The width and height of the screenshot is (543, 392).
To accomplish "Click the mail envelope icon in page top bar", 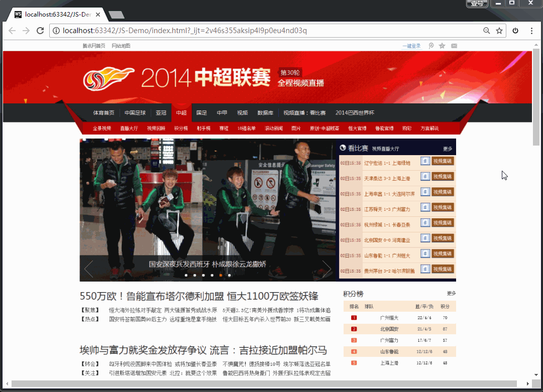I will point(454,46).
